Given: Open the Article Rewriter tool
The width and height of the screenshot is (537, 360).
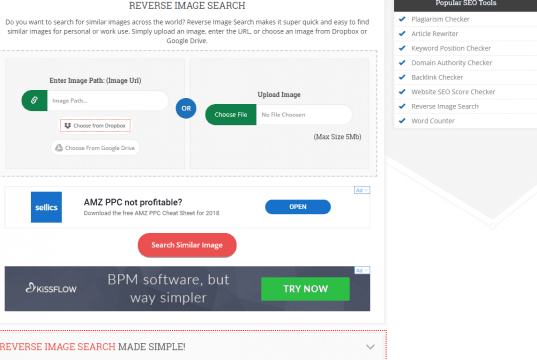Looking at the screenshot, I should pyautogui.click(x=435, y=34).
